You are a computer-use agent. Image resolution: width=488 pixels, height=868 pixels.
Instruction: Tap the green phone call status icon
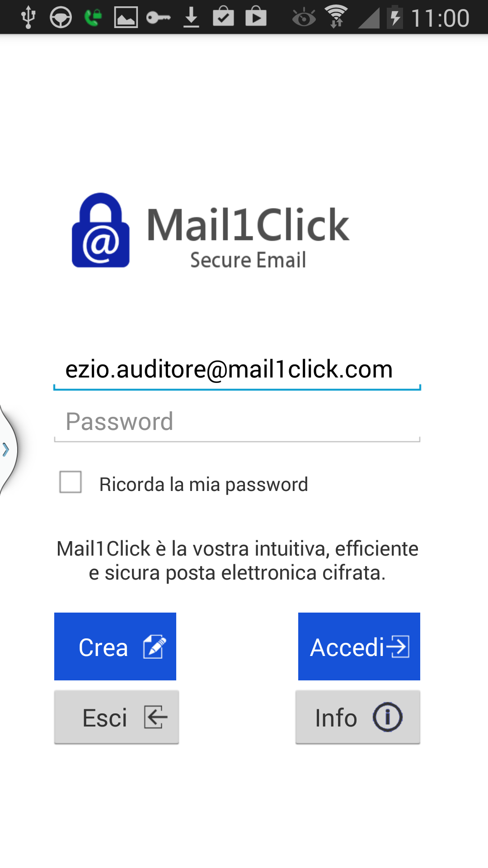pos(93,18)
